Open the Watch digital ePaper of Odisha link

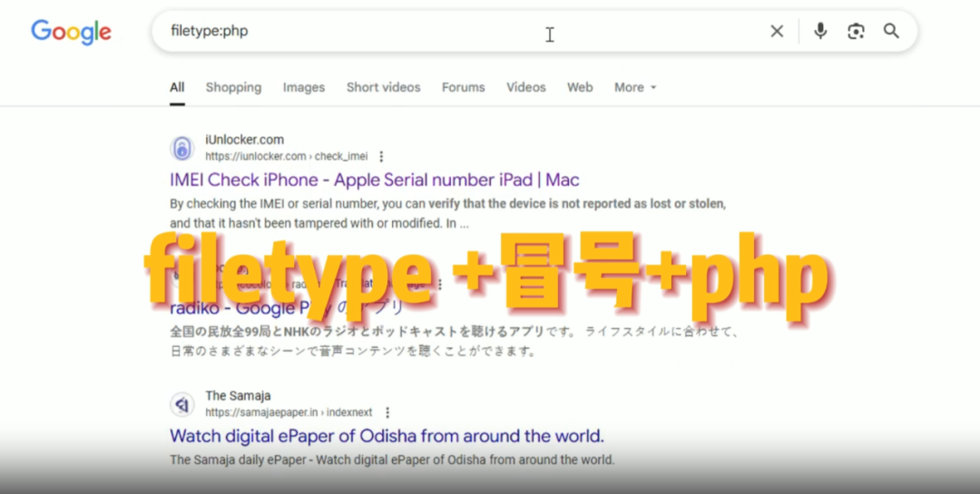(387, 436)
